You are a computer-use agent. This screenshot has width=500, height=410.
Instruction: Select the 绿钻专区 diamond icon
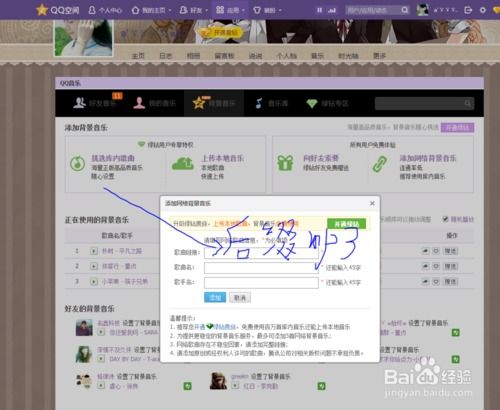(312, 103)
